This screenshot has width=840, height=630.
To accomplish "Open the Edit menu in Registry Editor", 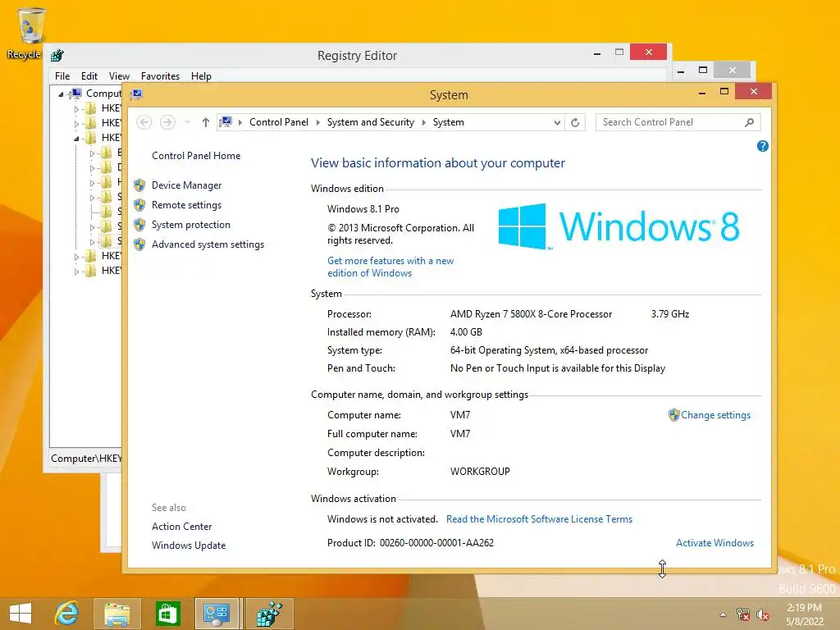I will coord(89,76).
